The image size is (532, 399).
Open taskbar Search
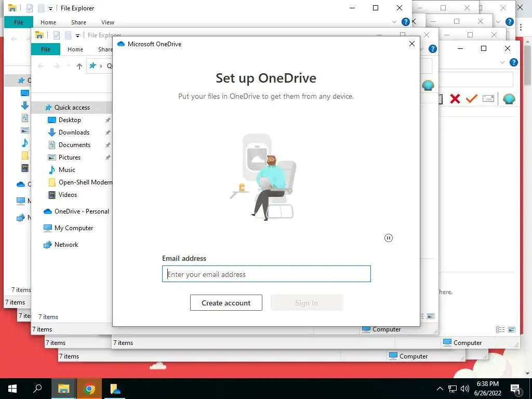pos(37,389)
